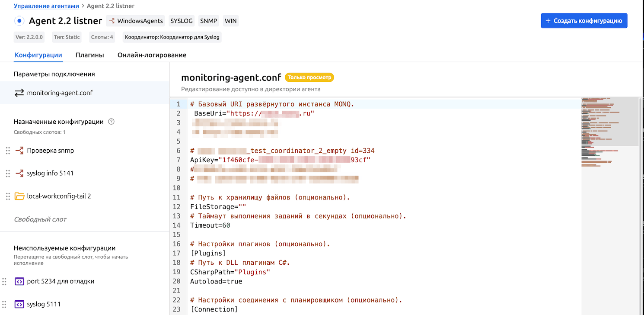Select the SYSLOG tag label
Viewport: 644px width, 315px height.
point(182,21)
